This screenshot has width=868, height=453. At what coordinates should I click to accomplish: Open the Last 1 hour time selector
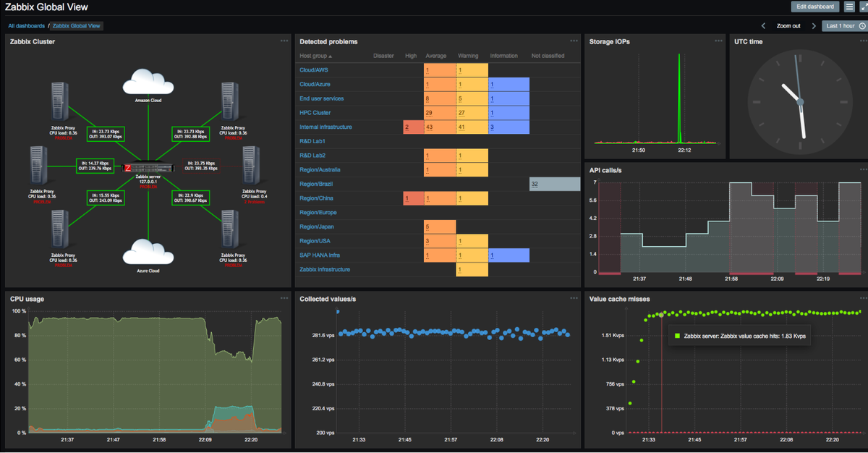tap(844, 26)
